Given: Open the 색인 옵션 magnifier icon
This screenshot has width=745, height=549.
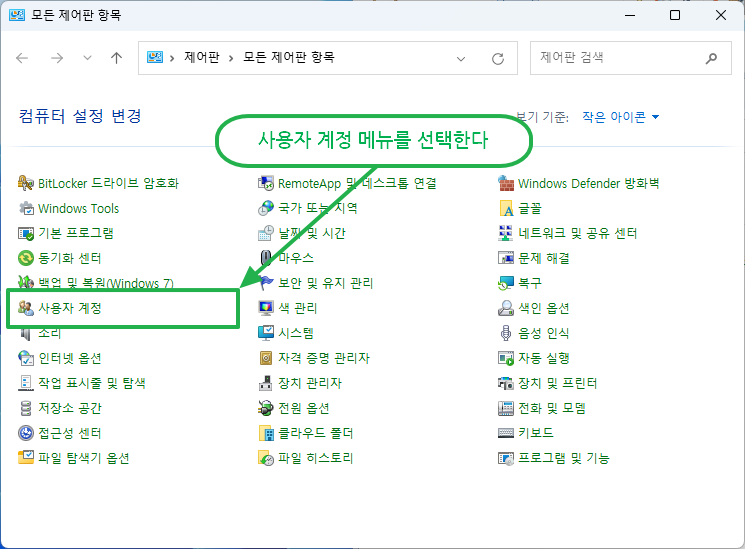Looking at the screenshot, I should click(x=506, y=308).
